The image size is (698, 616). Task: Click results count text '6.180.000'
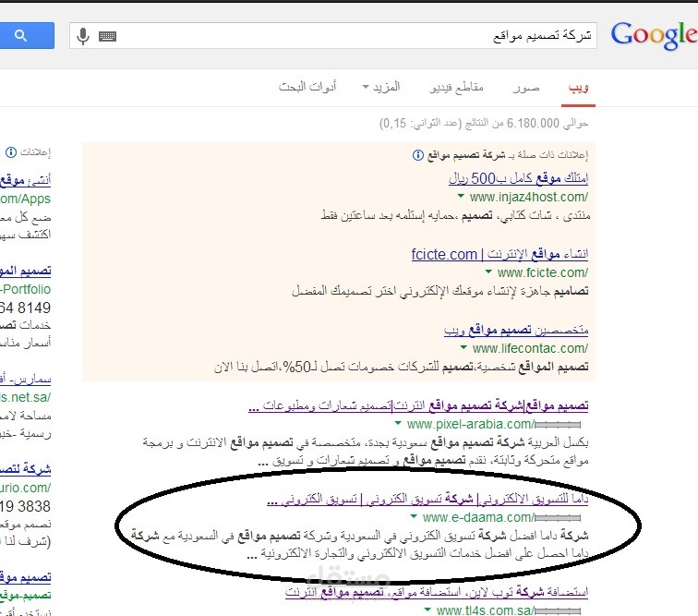coord(533,124)
